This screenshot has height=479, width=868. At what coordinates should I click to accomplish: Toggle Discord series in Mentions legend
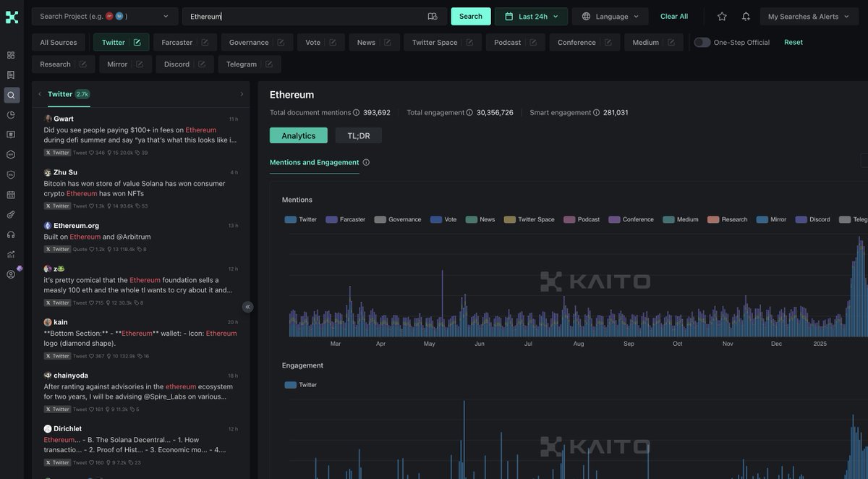coord(812,219)
